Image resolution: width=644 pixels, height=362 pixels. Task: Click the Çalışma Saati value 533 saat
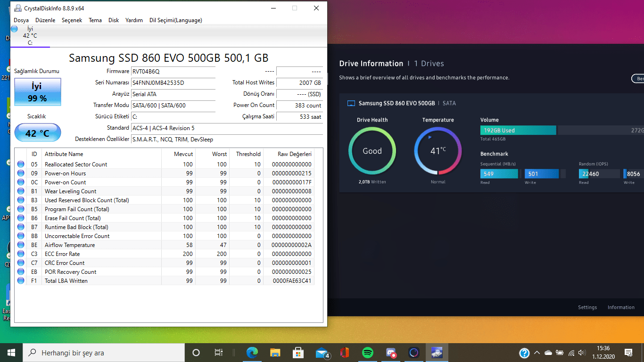click(299, 117)
